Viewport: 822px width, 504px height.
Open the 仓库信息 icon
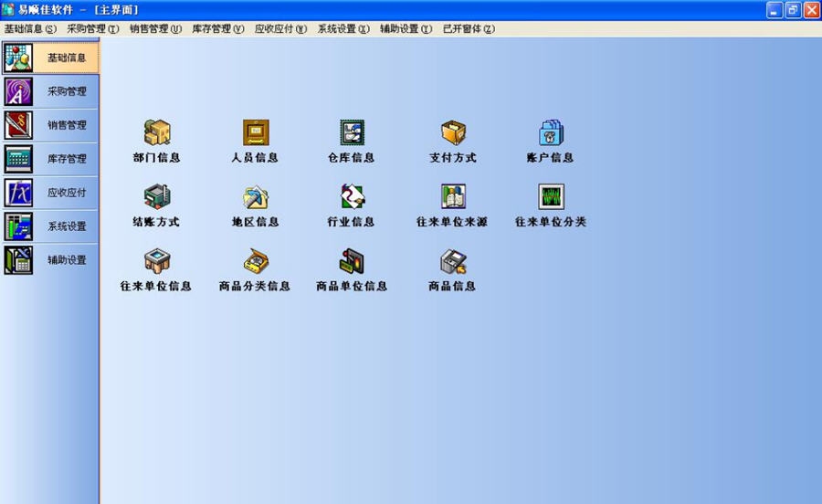pos(352,132)
